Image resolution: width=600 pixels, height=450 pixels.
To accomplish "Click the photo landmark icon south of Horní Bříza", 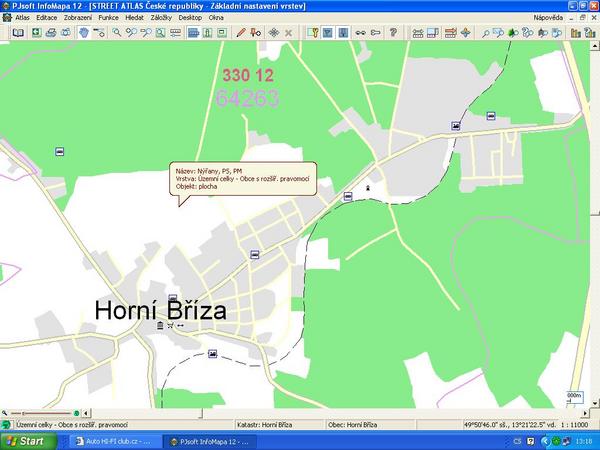I will pyautogui.click(x=212, y=354).
